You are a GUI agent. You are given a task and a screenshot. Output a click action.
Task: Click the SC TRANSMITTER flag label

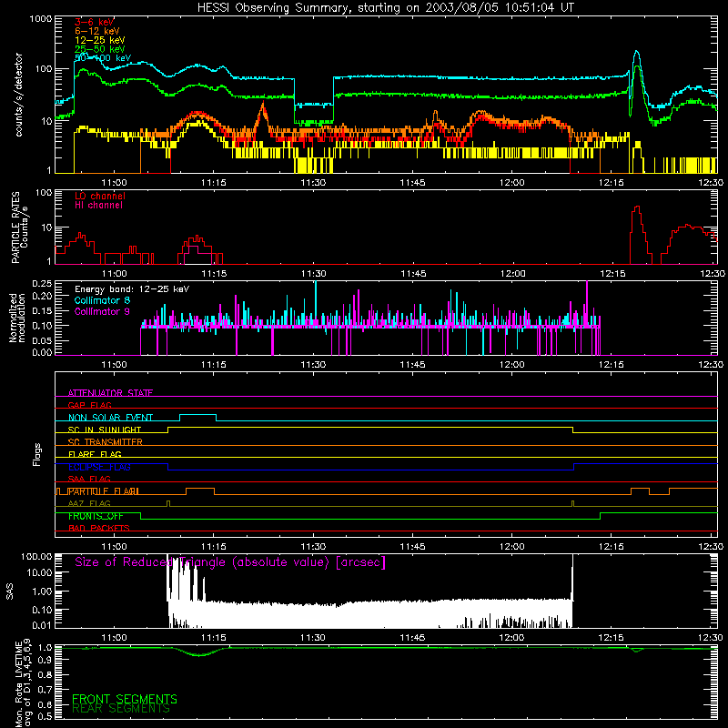point(106,441)
